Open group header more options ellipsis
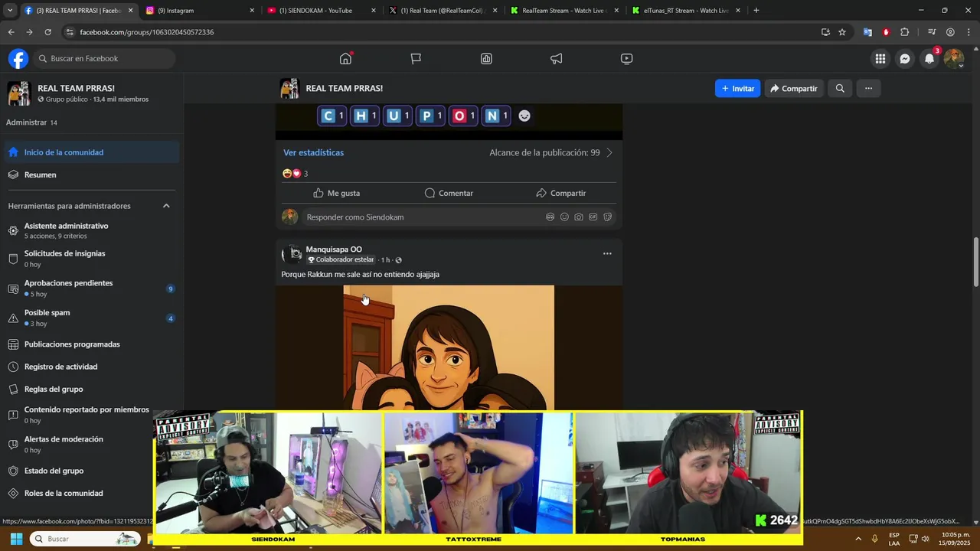This screenshot has width=980, height=551. tap(868, 88)
